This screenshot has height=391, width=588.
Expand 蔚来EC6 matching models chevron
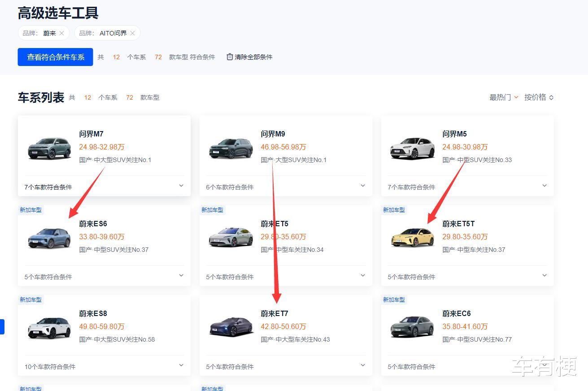coord(544,365)
